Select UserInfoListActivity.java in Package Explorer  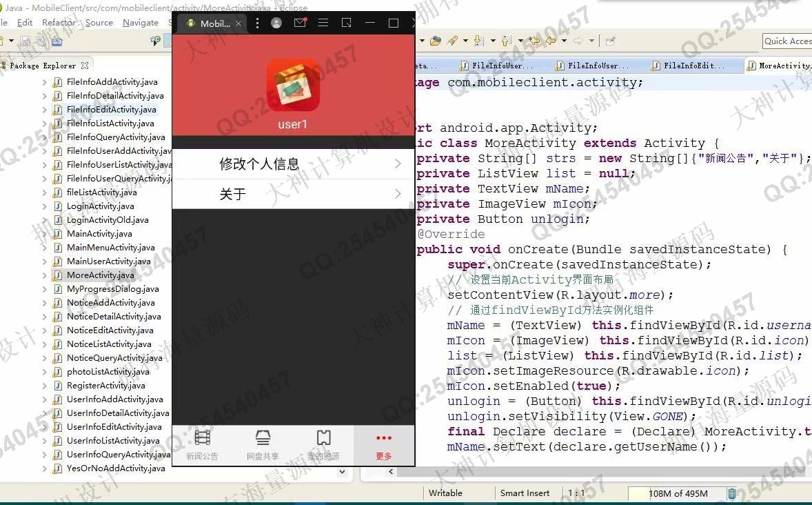[x=113, y=441]
